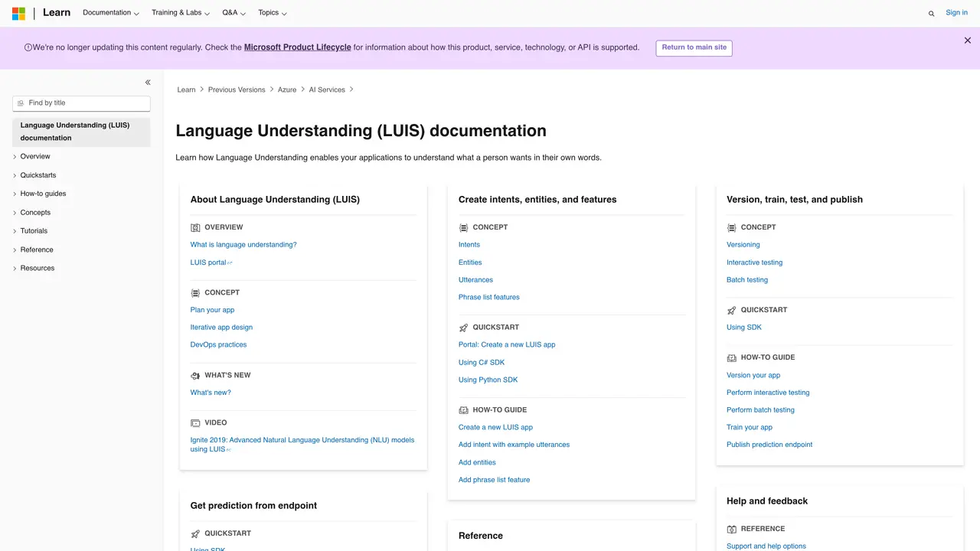Click the info icon in banner

tap(28, 47)
